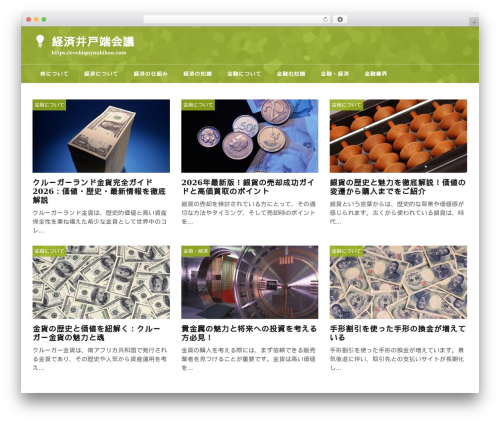Go to the 金融の知識 menu item
This screenshot has height=423, width=500.
point(291,74)
